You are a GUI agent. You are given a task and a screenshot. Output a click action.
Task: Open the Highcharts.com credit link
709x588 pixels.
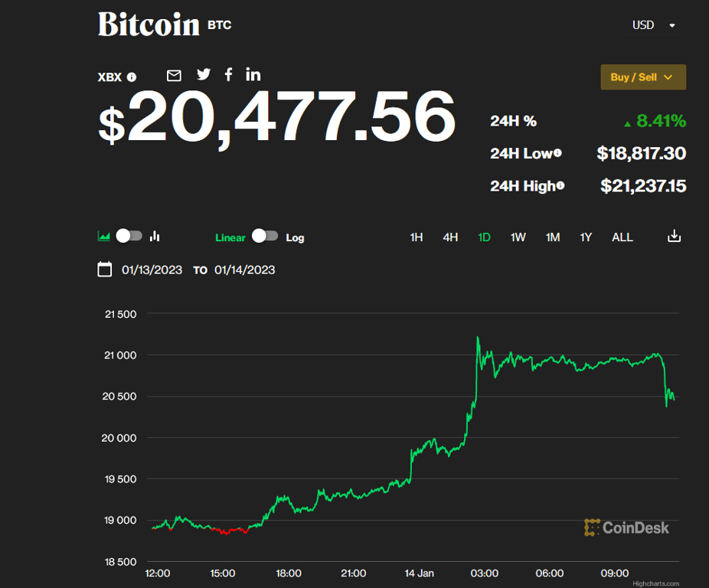655,583
